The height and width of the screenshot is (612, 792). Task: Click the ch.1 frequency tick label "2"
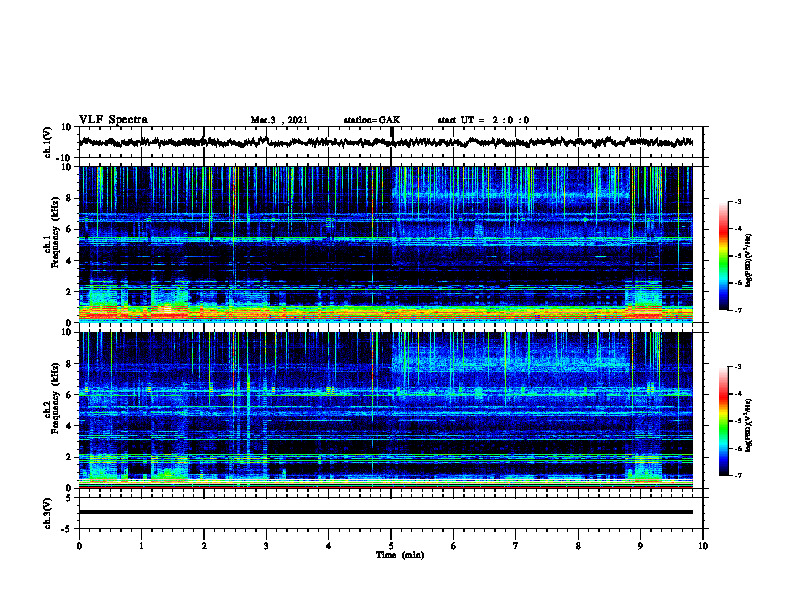coord(69,291)
